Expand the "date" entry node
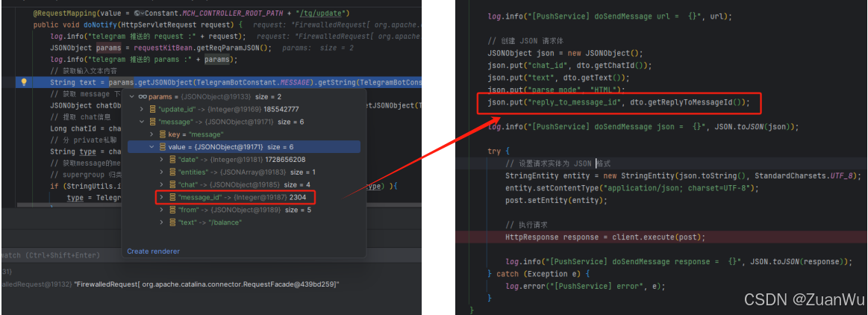The image size is (868, 315). 162,160
